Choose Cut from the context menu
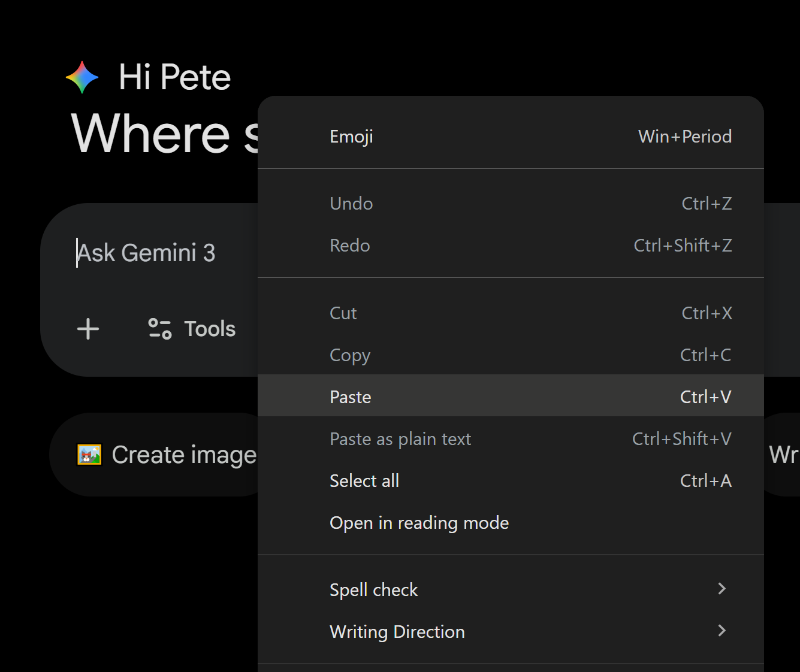 pyautogui.click(x=343, y=313)
